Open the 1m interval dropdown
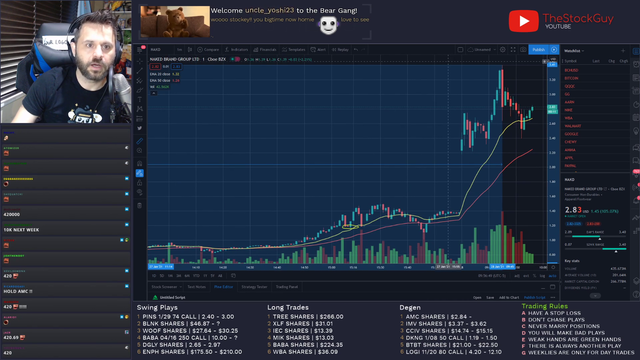 pos(180,49)
